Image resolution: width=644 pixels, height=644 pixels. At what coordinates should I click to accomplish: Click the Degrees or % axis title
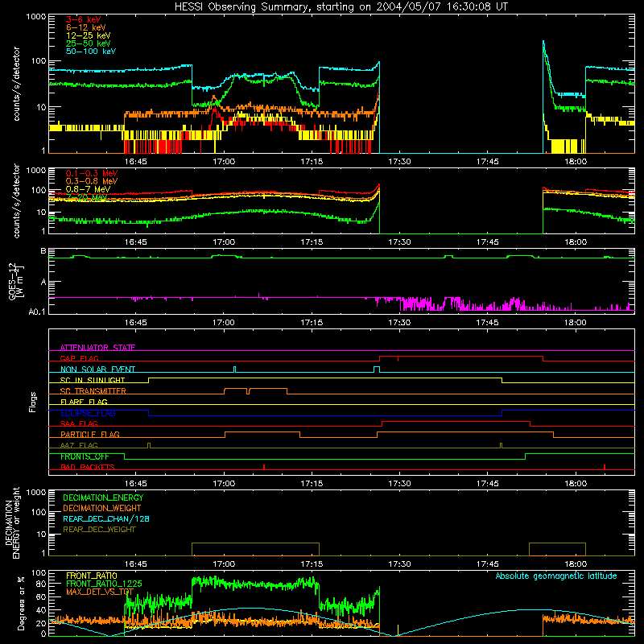click(21, 604)
